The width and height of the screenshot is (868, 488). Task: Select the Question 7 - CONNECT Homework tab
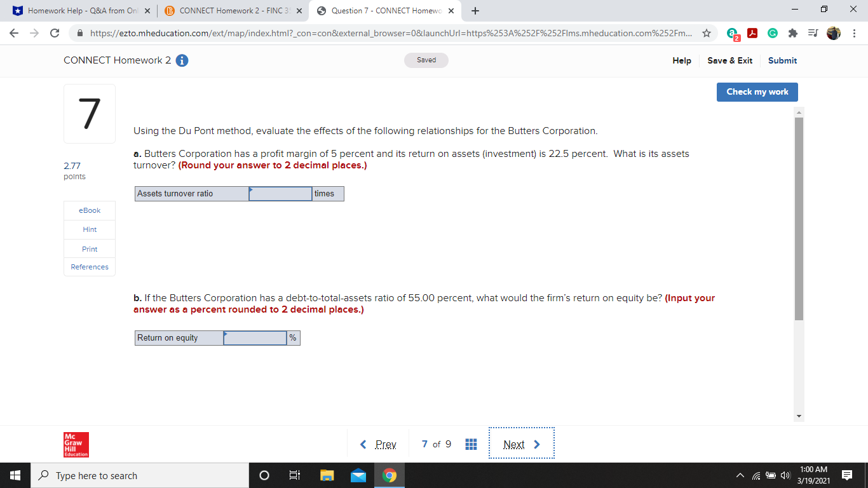click(385, 11)
